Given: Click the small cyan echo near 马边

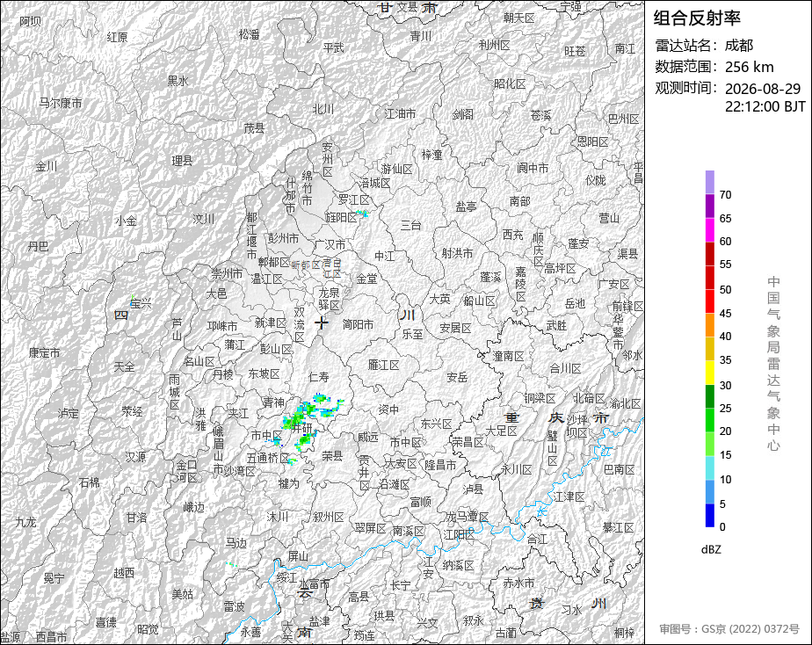Looking at the screenshot, I should click(231, 564).
